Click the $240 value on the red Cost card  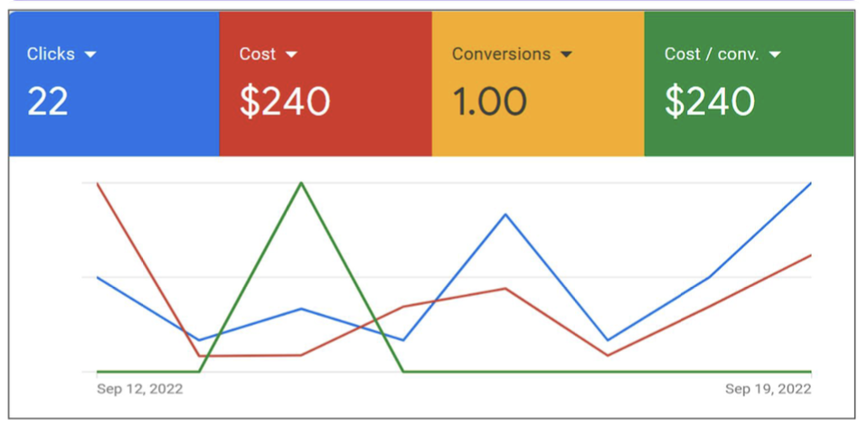pos(285,101)
